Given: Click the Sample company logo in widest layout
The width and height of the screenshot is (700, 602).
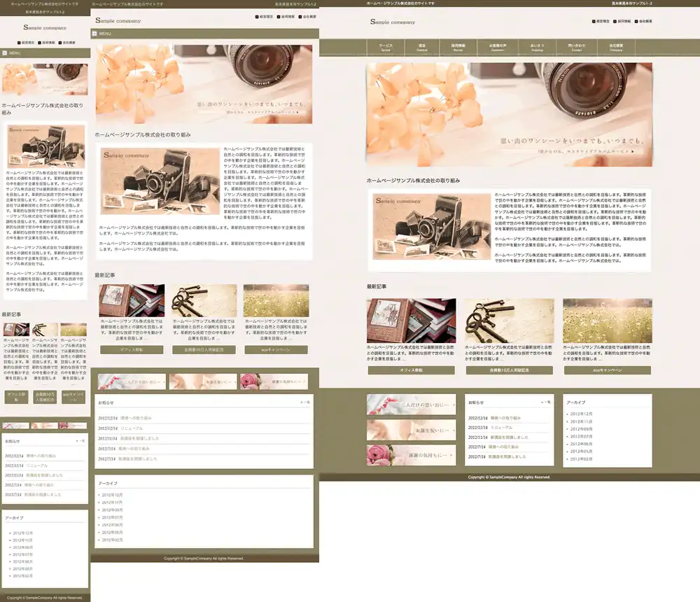Looking at the screenshot, I should (x=392, y=22).
